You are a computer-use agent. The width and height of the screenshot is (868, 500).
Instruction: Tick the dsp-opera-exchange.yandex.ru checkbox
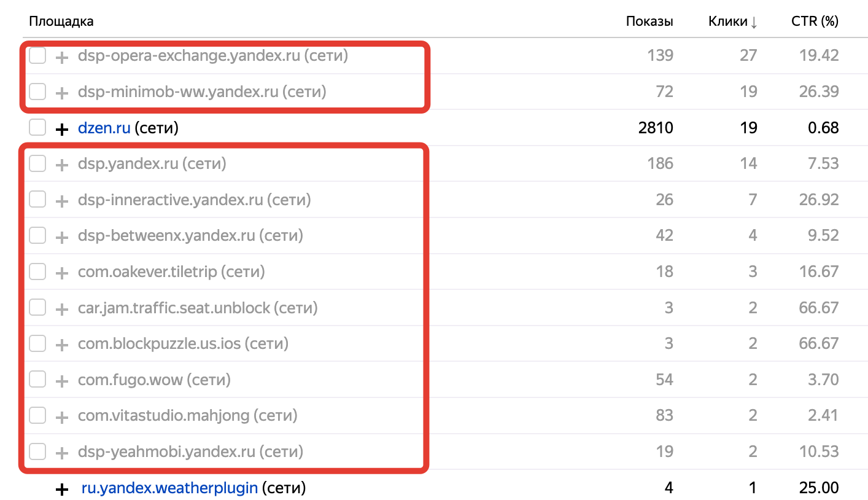click(37, 56)
